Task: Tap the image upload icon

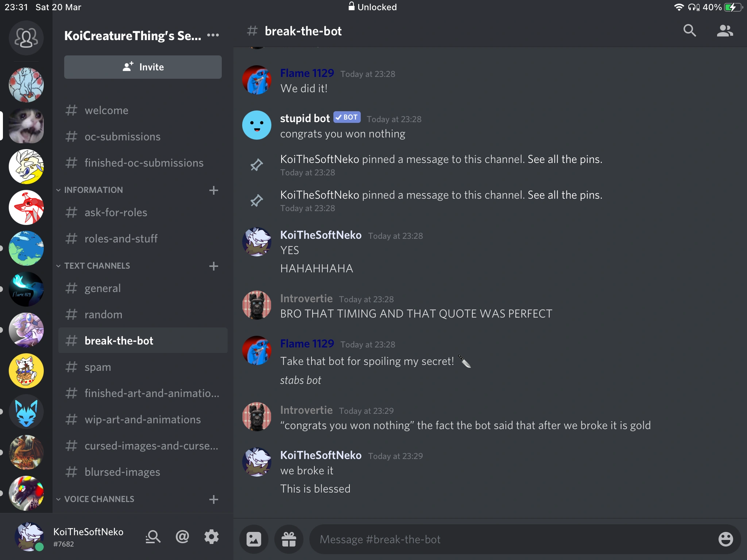Action: (254, 539)
